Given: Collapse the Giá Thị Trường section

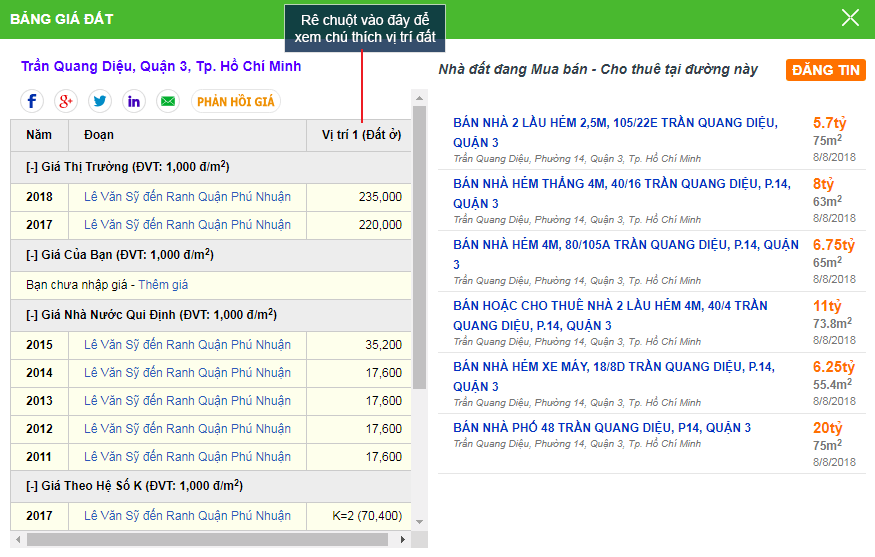Looking at the screenshot, I should [32, 167].
